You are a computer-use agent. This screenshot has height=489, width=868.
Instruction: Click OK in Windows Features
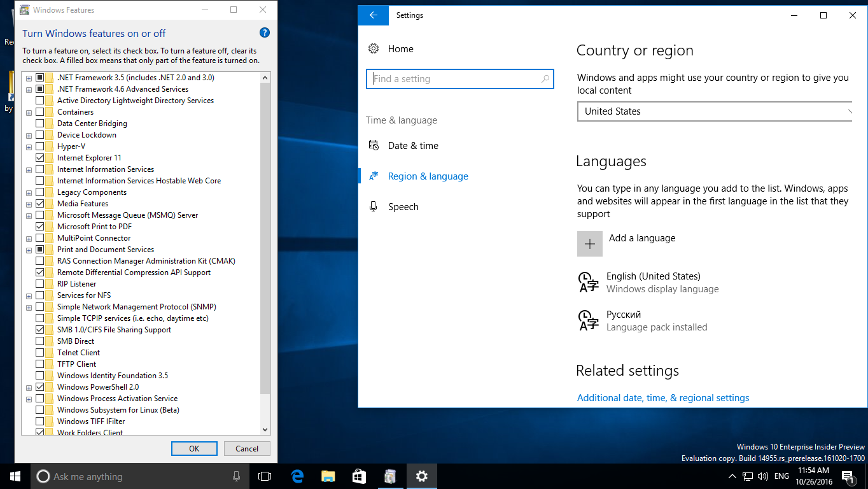(194, 448)
